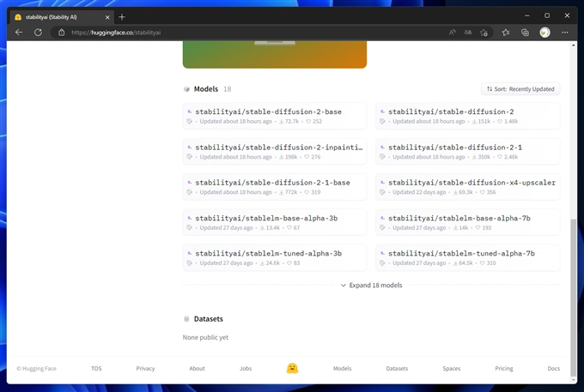Open stabilityai/stable-diffusion-x4-upscaler model
The height and width of the screenshot is (392, 584).
(x=467, y=187)
